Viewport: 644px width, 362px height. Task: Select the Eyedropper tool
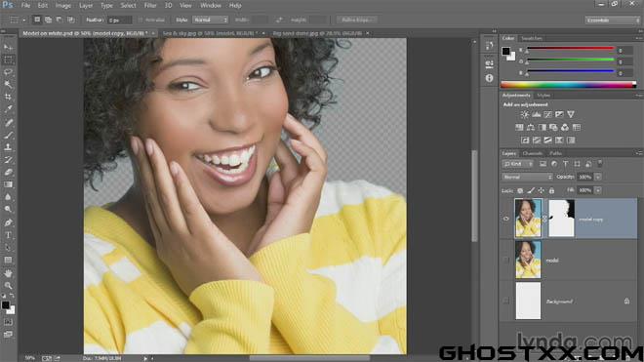pos(8,109)
